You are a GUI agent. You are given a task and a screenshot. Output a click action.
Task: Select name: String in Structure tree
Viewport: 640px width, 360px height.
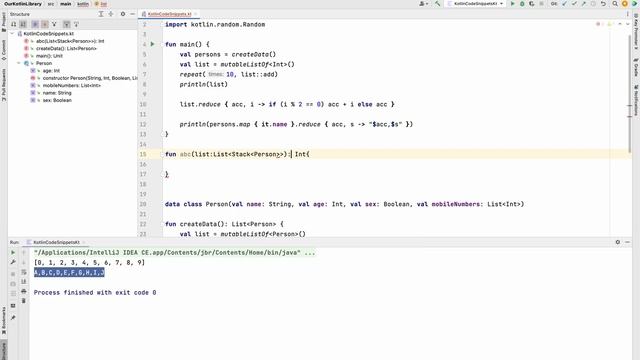[57, 93]
